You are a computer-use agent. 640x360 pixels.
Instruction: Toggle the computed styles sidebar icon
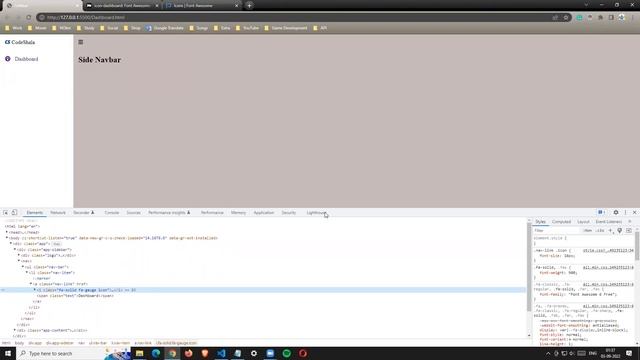tap(629, 231)
